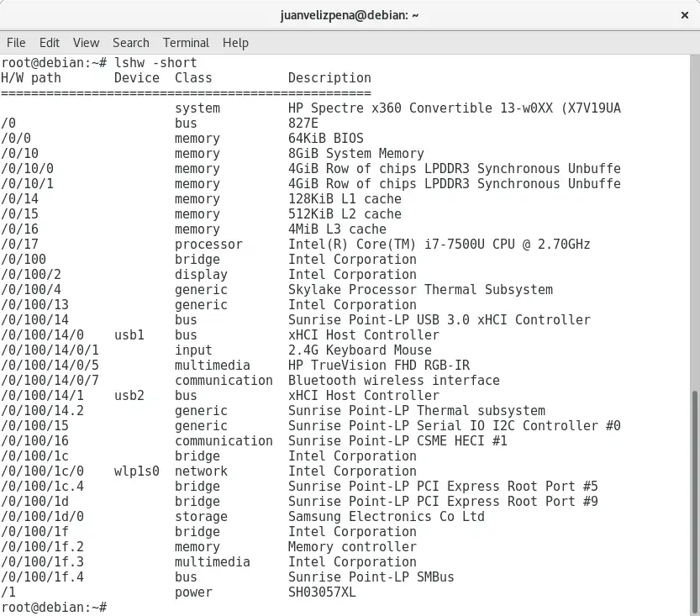Click the Class column header
Viewport: 700px width, 616px height.
[193, 78]
